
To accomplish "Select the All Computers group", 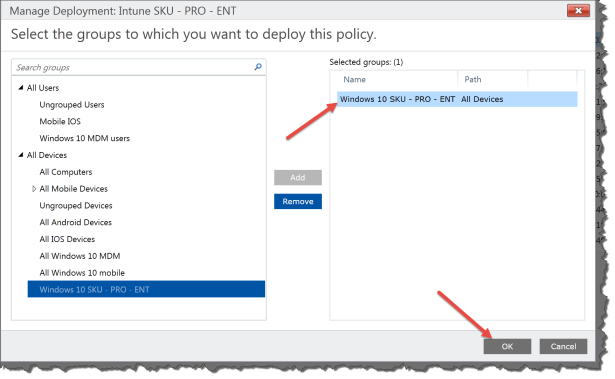I will (x=66, y=172).
